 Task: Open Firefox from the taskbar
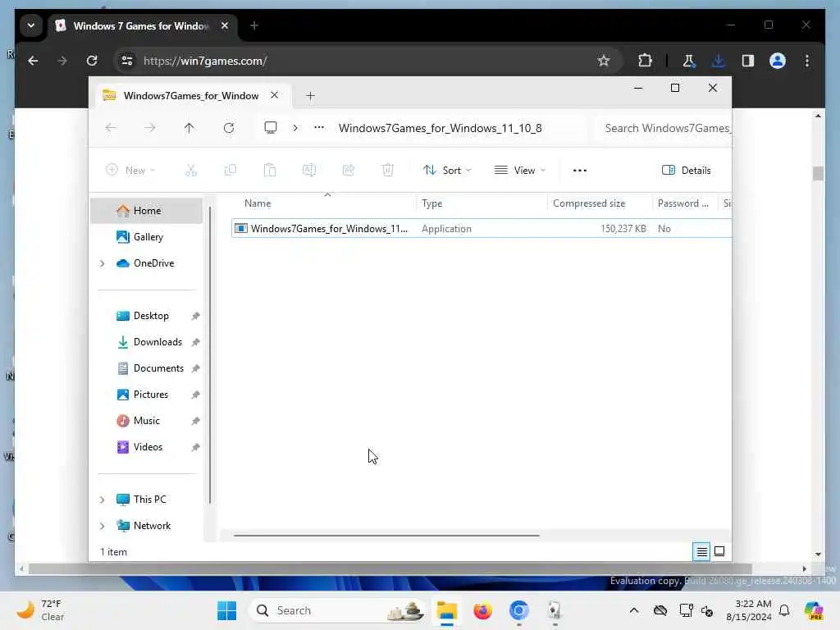click(482, 610)
